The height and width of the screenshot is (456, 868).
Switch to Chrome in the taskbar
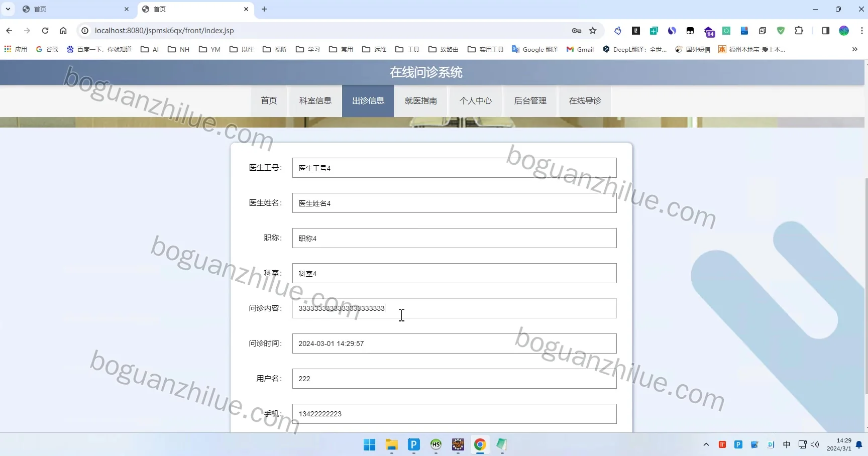(480, 444)
